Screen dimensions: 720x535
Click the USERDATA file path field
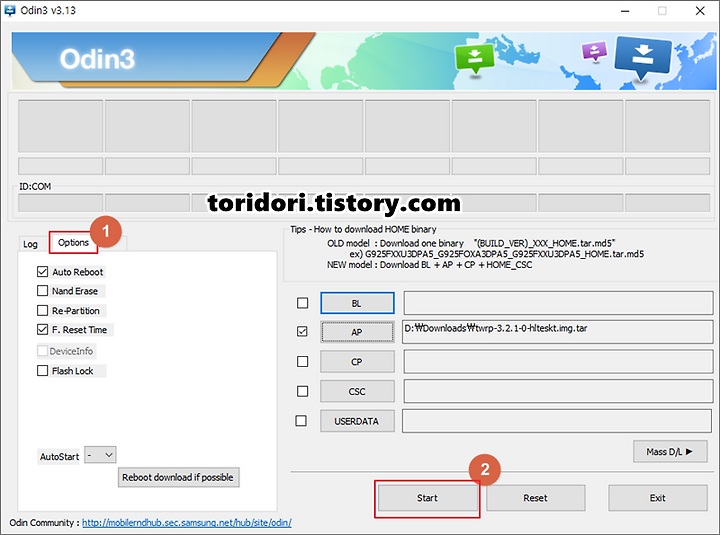click(557, 421)
